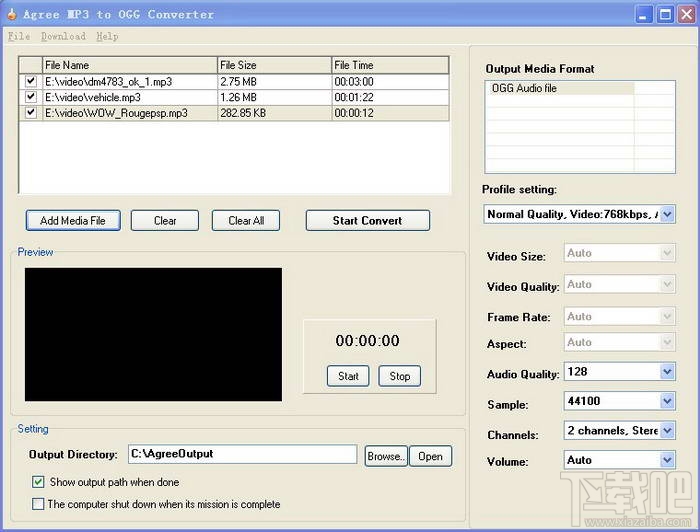700x532 pixels.
Task: Uncheck the vehicle.mp3 file checkbox
Action: (x=30, y=97)
